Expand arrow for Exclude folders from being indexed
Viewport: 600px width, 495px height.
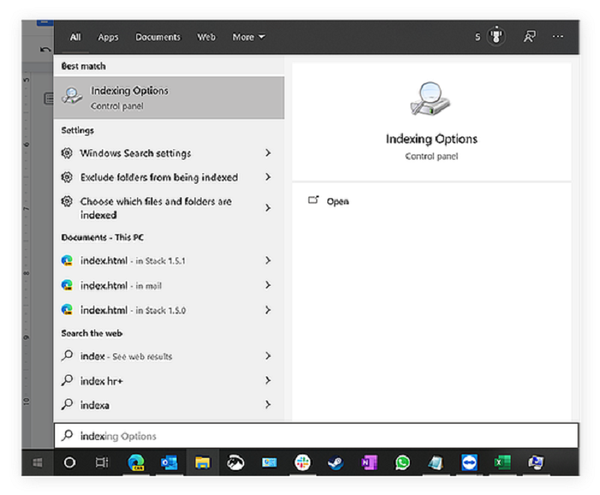268,177
